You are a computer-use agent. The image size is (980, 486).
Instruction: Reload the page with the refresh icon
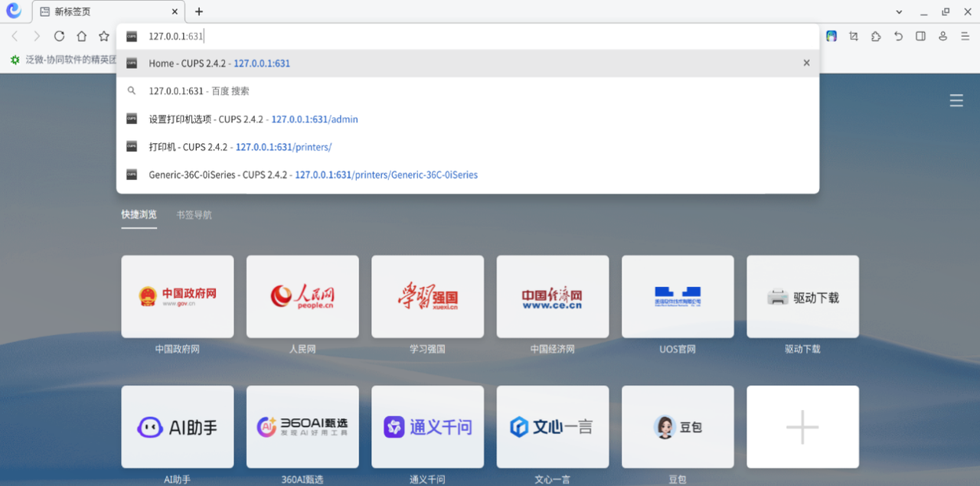click(x=59, y=36)
